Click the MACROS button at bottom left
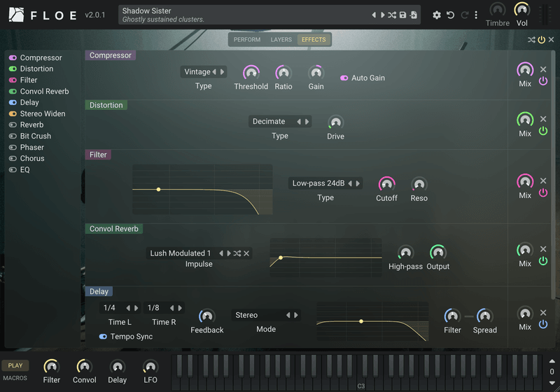 pos(15,378)
